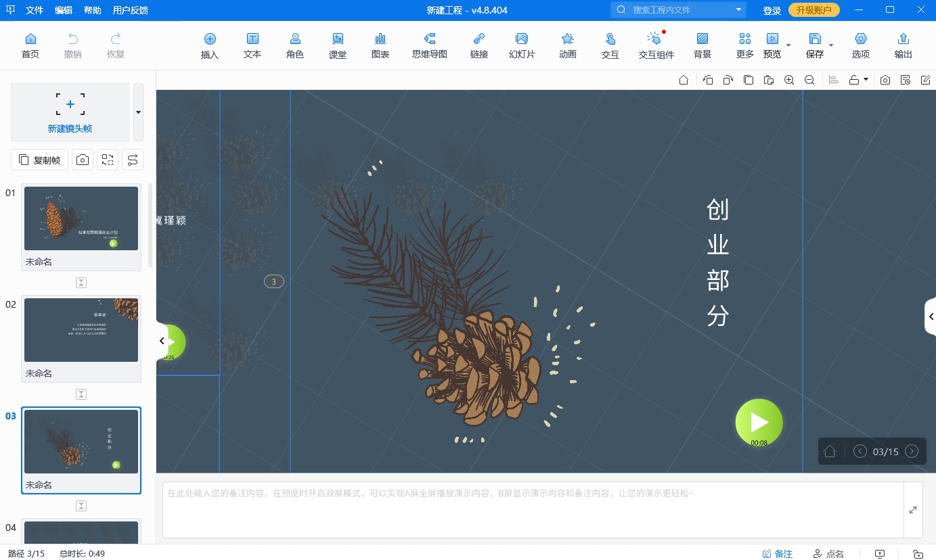Select the 文本 (Text) tool
Viewport: 936px width, 560px height.
point(252,46)
